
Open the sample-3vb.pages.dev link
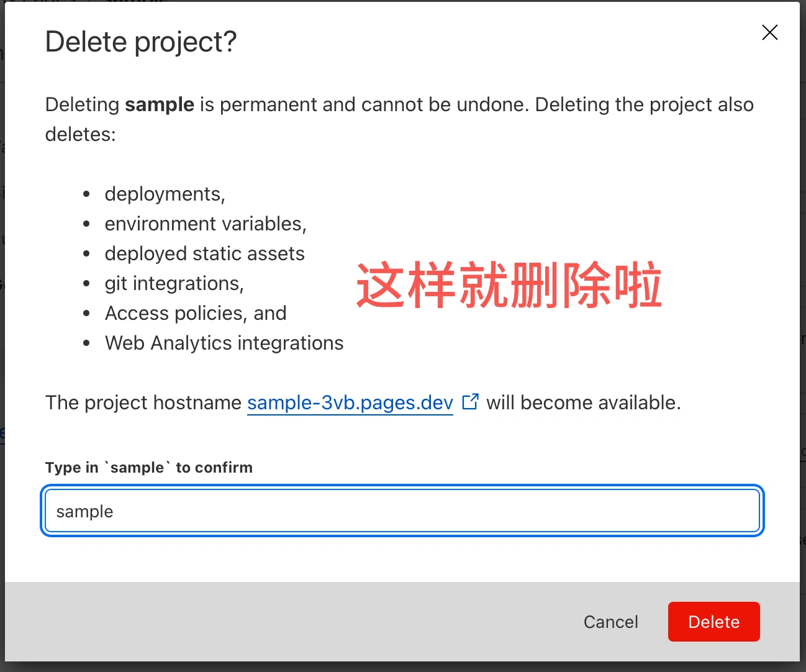(350, 403)
